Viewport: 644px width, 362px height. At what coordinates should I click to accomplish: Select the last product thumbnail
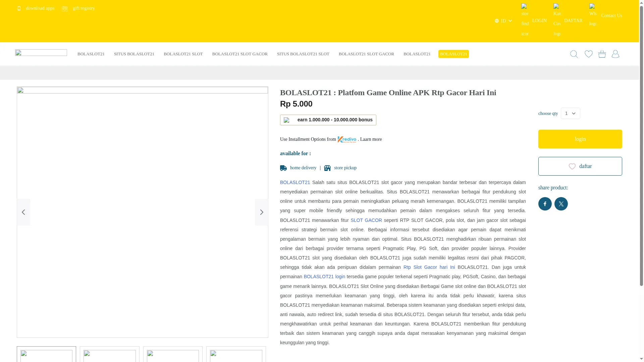click(236, 354)
